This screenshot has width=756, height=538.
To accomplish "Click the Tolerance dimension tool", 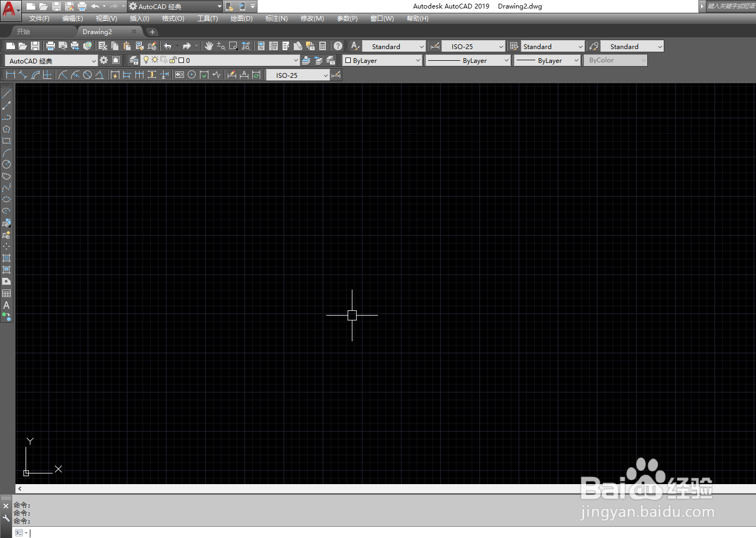I will (180, 75).
